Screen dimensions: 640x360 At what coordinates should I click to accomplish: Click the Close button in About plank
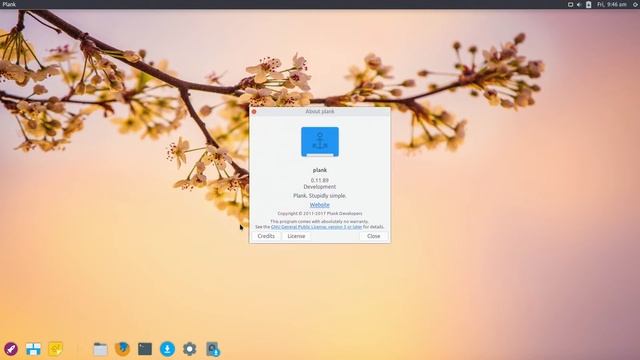pyautogui.click(x=373, y=236)
